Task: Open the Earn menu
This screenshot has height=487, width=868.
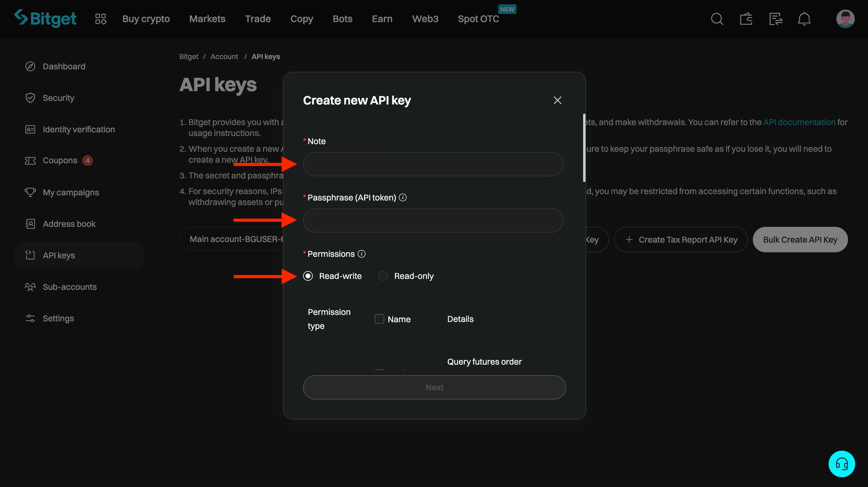Action: click(382, 19)
